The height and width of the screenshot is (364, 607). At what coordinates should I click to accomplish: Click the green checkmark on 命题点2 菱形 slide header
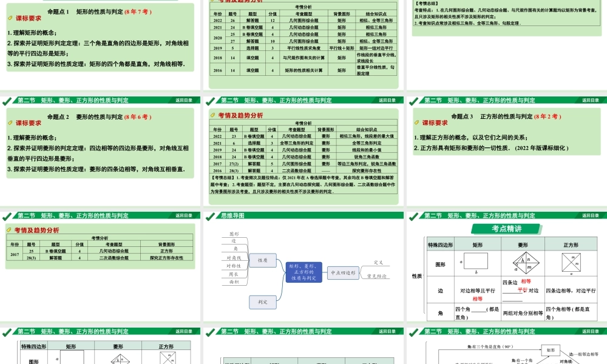coord(8,101)
